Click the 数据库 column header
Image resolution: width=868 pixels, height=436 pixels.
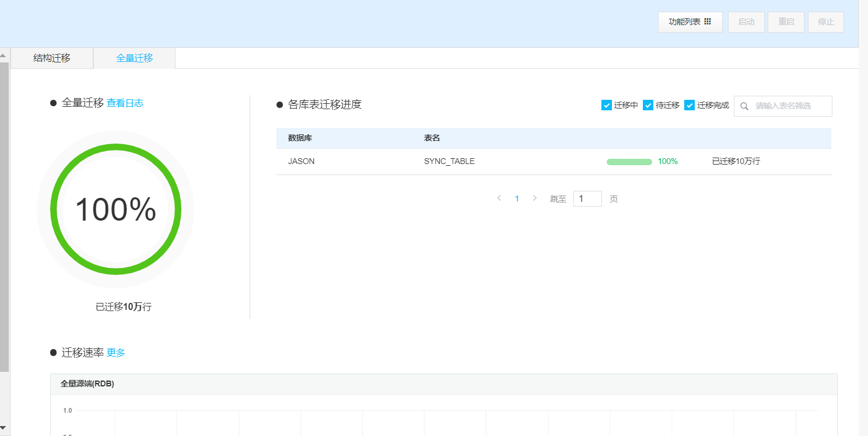[300, 138]
